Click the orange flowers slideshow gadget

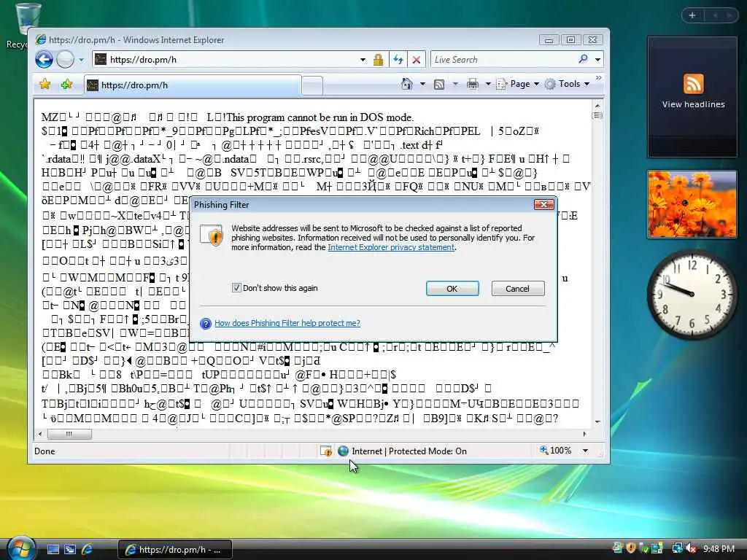(x=692, y=204)
